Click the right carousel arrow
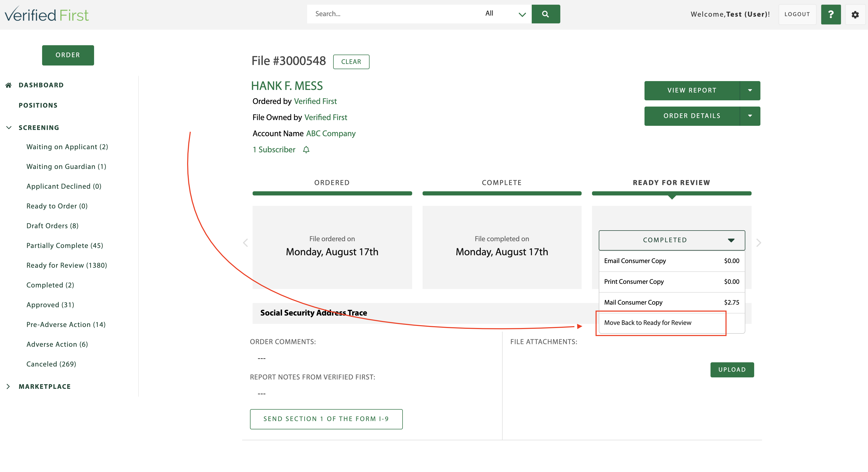Viewport: 868px width, 472px height. click(x=759, y=242)
